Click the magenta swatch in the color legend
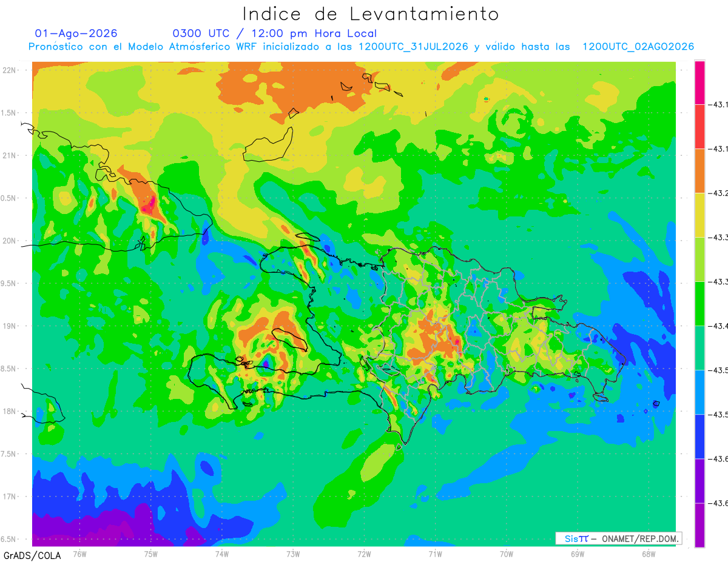728x562 pixels. 699,82
